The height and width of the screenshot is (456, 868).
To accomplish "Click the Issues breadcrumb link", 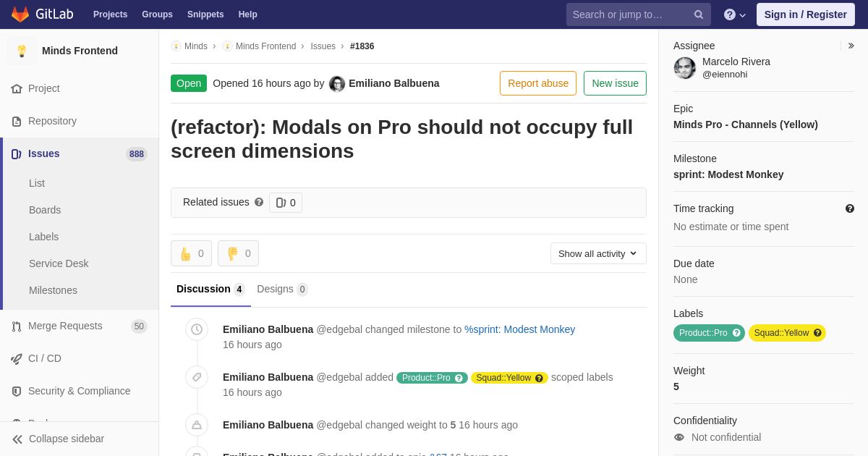I will pyautogui.click(x=323, y=46).
